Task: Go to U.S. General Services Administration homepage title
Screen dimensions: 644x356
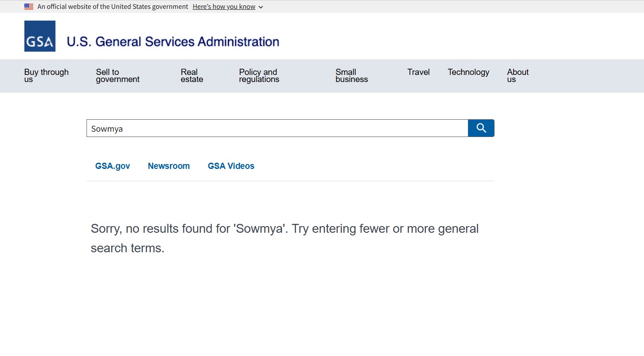Action: tap(173, 42)
